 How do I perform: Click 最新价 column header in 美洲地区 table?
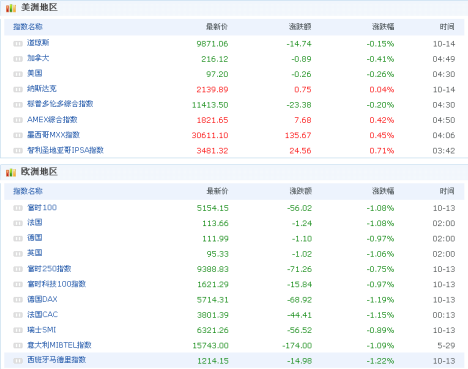tap(217, 27)
